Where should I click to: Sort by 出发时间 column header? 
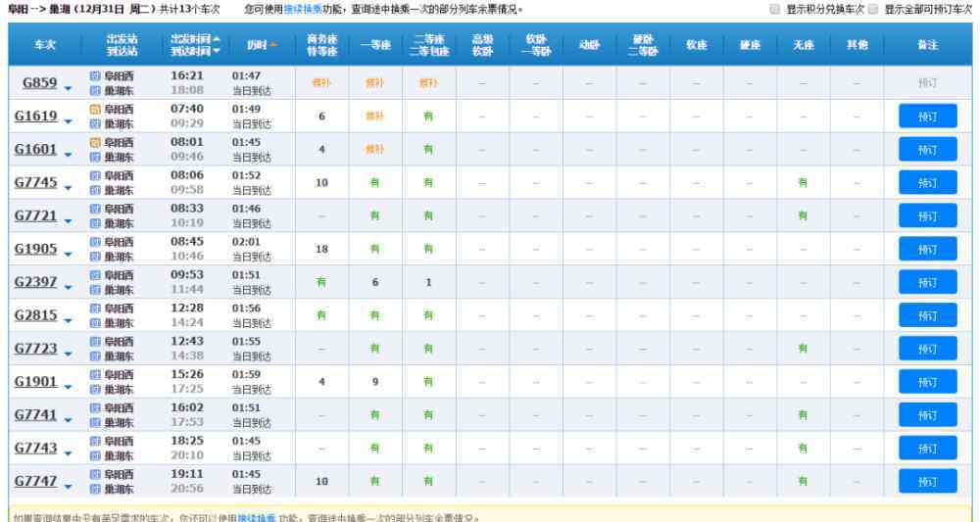point(195,39)
